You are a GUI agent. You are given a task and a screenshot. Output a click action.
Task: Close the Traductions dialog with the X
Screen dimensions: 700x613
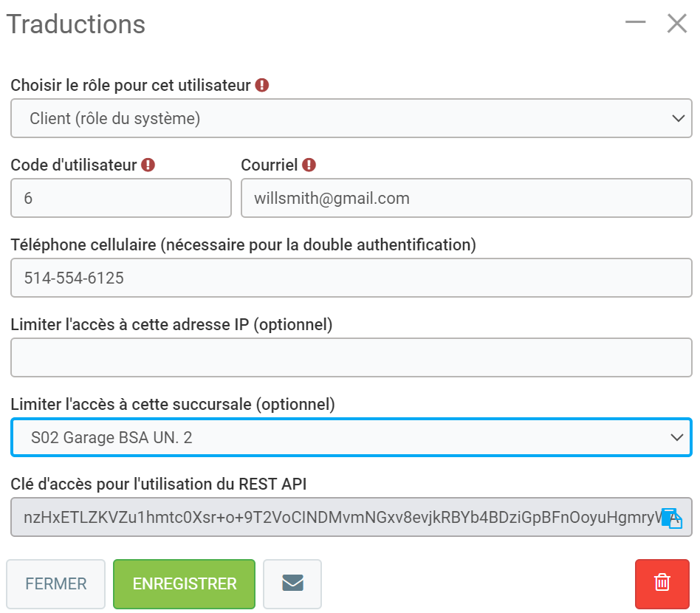[x=677, y=24]
